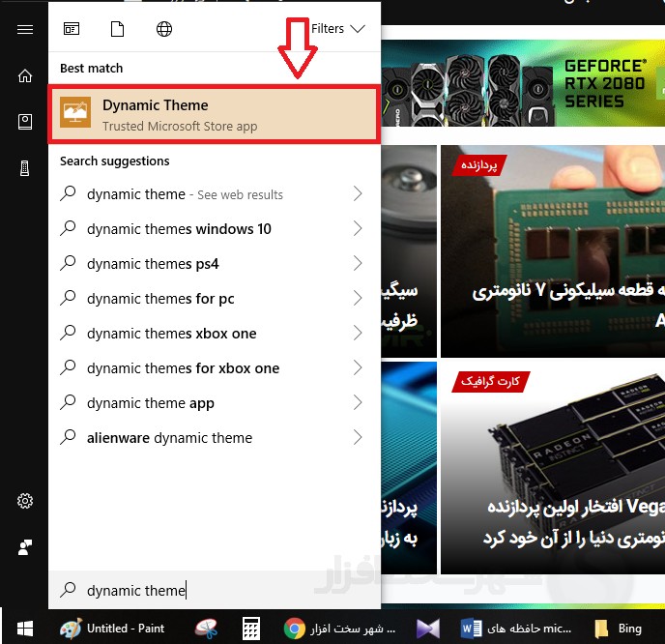Screen dimensions: 665x644
Task: Expand arrow for 'dynamic theme app' suggestion
Action: [x=358, y=403]
